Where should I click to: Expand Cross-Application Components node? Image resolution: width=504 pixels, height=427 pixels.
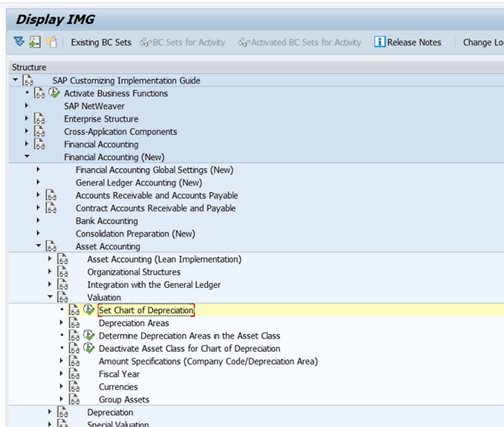click(26, 131)
